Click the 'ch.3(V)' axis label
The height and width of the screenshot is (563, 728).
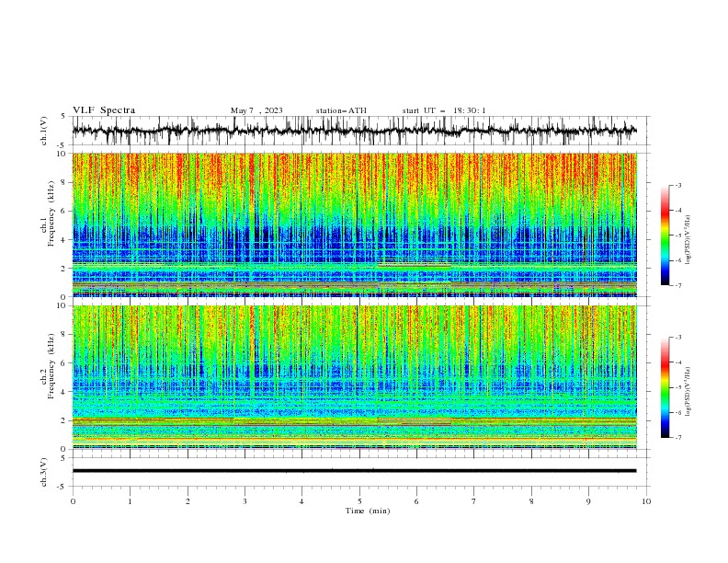click(x=44, y=472)
